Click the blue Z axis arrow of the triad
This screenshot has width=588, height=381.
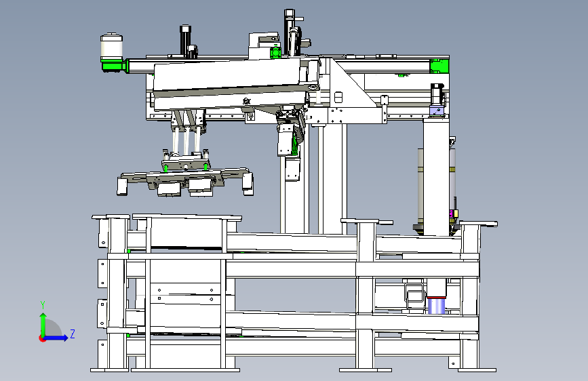(55, 338)
